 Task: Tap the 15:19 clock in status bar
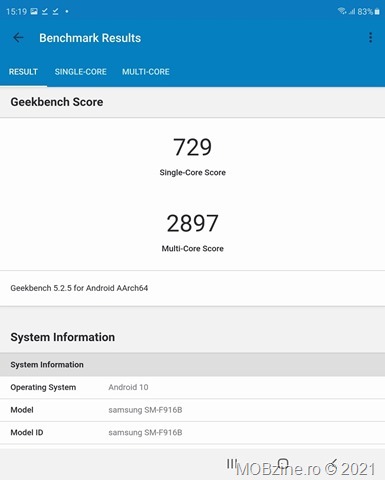[16, 12]
